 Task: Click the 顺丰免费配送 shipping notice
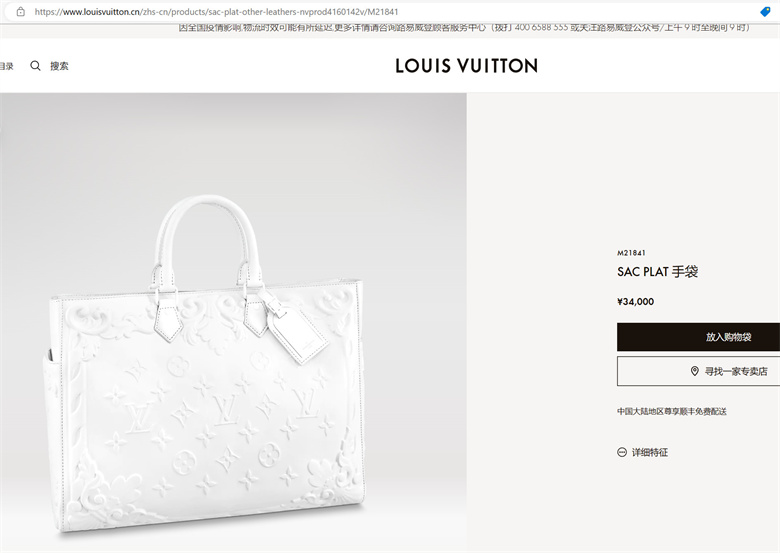coord(672,411)
